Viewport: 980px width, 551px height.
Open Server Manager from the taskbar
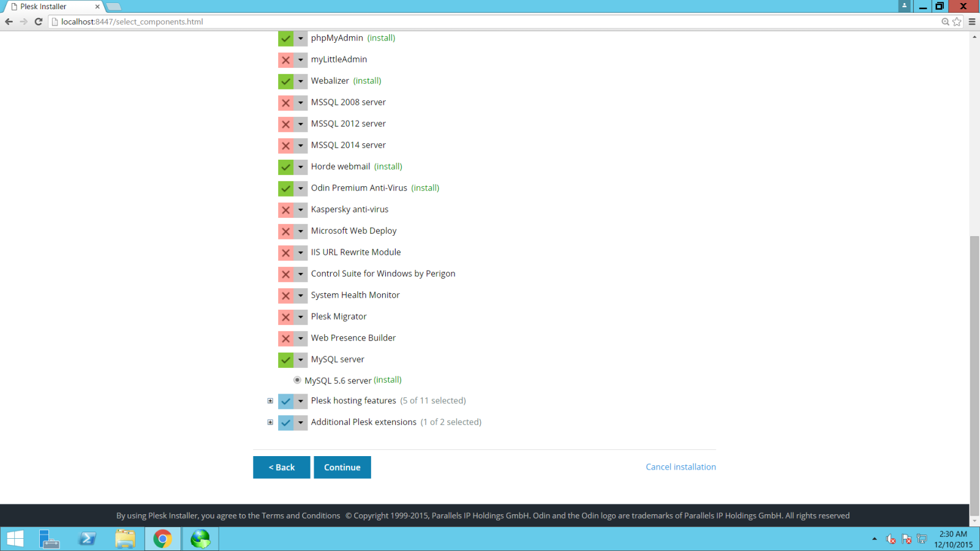[x=49, y=539]
